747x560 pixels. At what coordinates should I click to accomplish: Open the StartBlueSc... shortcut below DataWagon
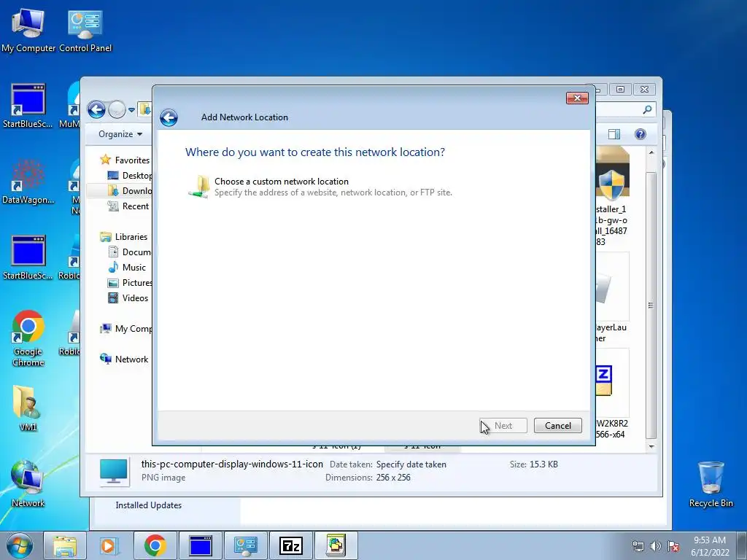tap(28, 257)
